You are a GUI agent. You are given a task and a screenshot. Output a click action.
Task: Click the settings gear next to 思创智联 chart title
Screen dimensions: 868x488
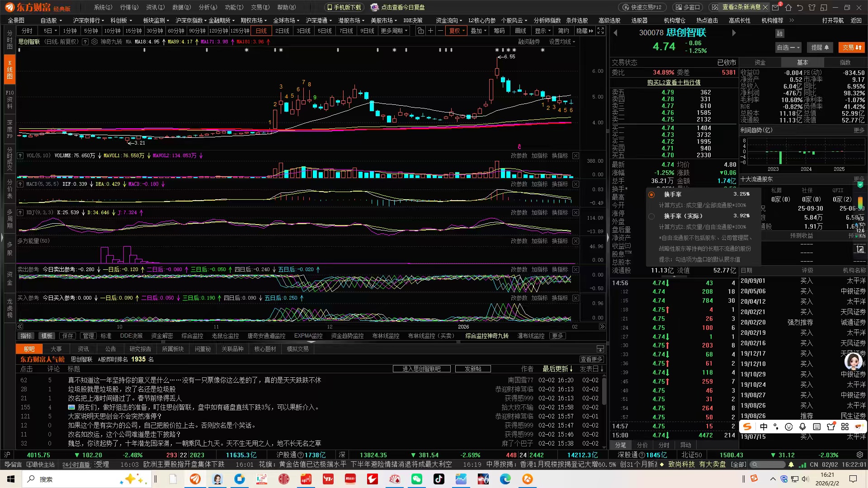click(x=94, y=42)
